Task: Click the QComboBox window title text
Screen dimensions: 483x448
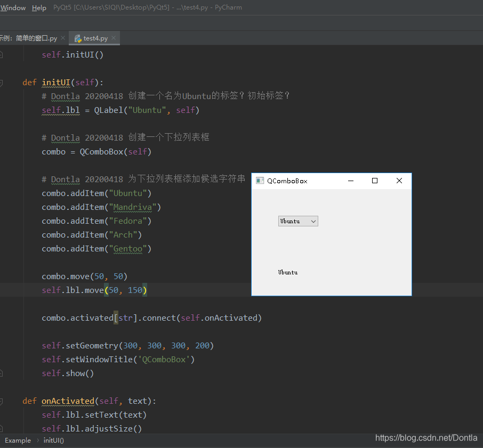Action: [x=287, y=181]
